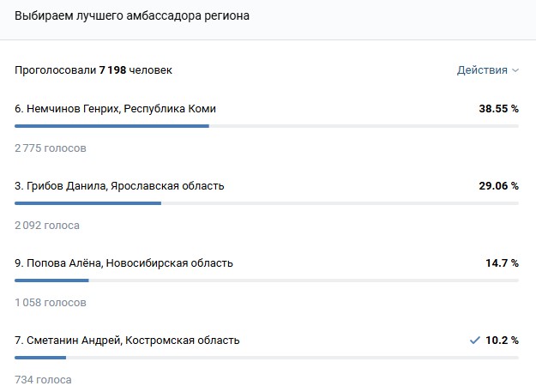This screenshot has height=392, width=536.
Task: Click the checkmark icon beside 10.2 %
Action: coord(474,341)
